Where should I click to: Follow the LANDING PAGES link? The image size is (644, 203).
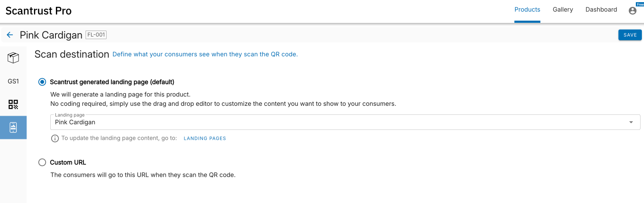click(205, 138)
